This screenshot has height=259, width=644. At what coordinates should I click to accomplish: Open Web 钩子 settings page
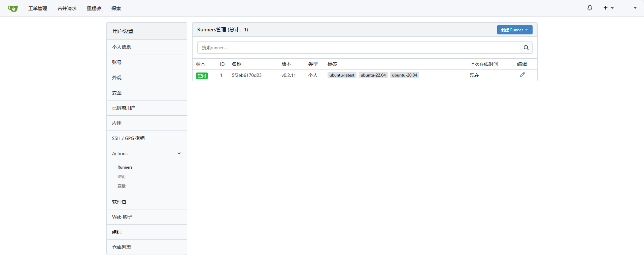[122, 217]
